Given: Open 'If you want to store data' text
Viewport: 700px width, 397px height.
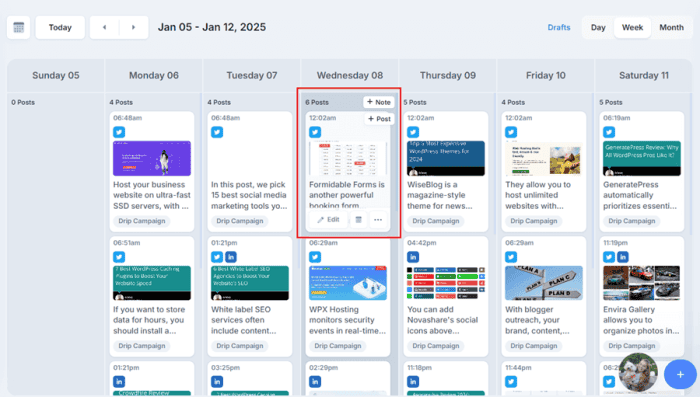Looking at the screenshot, I should tap(149, 320).
